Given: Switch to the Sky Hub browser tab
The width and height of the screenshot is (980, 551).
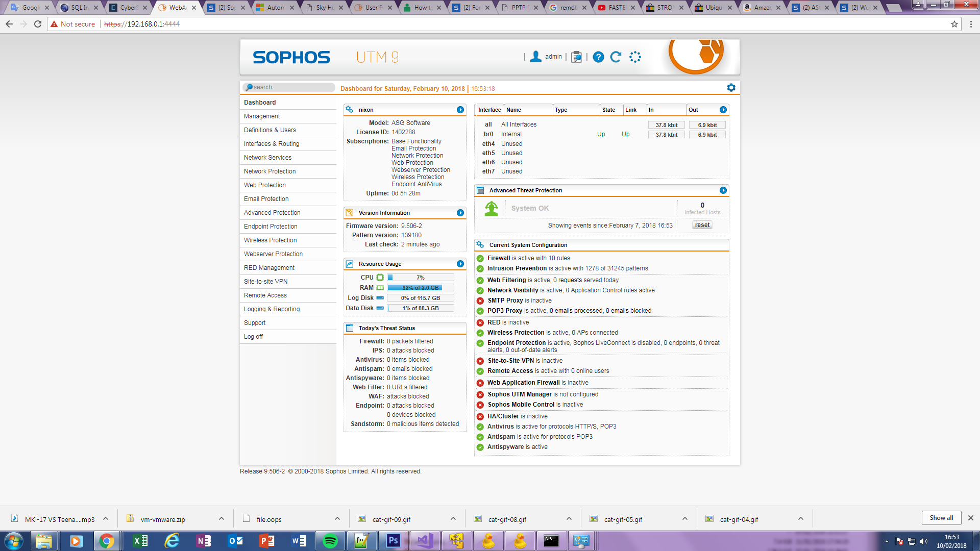Looking at the screenshot, I should [x=325, y=8].
